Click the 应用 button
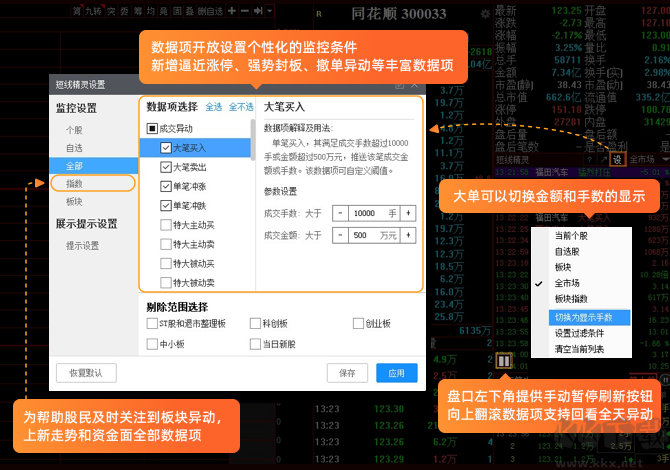The image size is (670, 470). pos(397,373)
